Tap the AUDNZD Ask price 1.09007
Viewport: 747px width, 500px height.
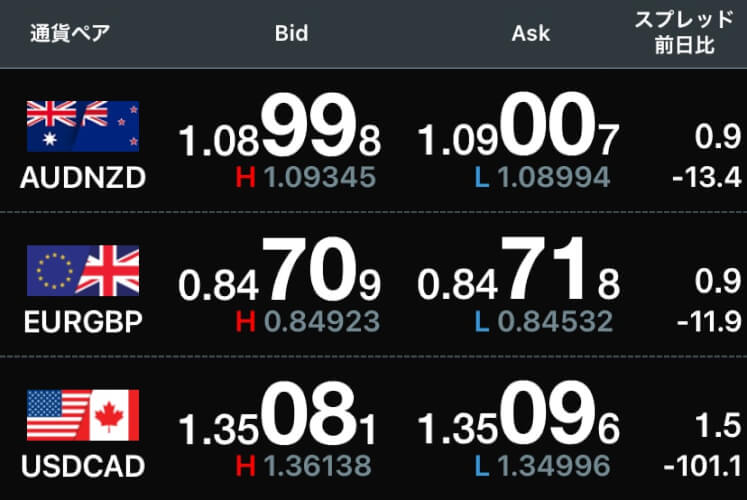pos(519,132)
